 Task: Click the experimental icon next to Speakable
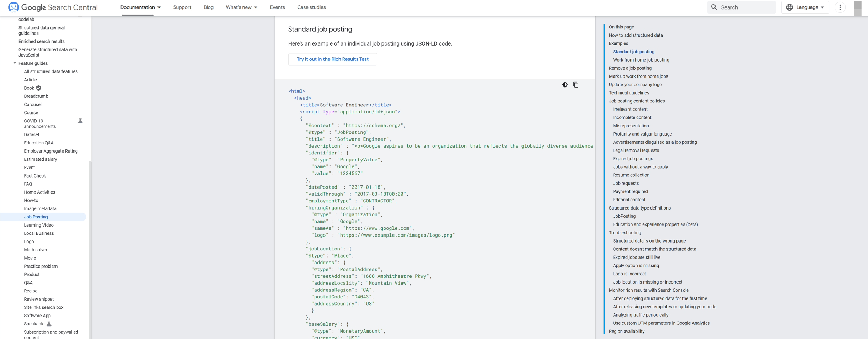(49, 324)
